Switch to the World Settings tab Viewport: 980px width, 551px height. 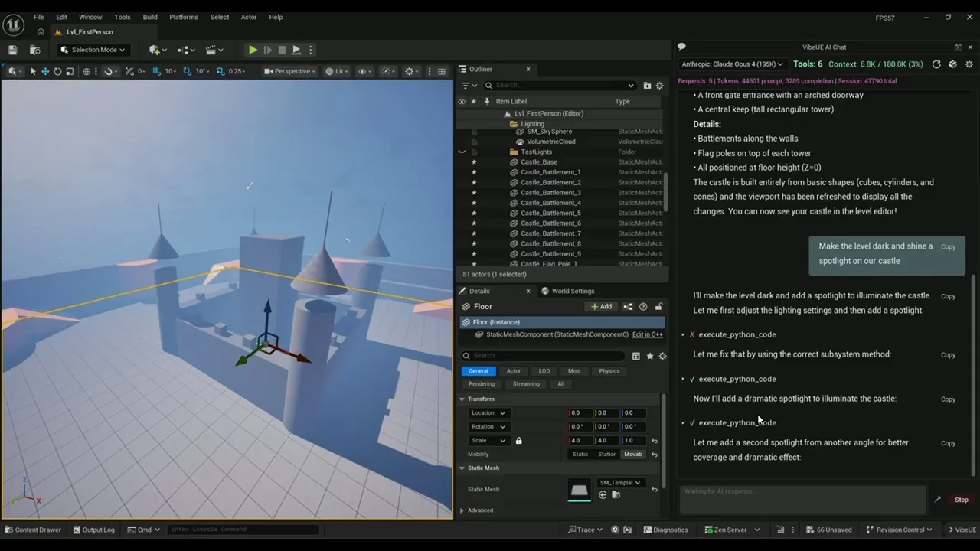(572, 291)
